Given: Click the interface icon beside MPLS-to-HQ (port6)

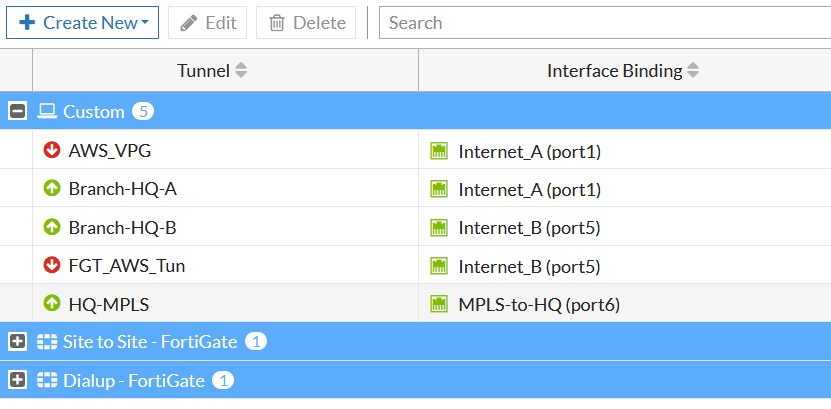Looking at the screenshot, I should click(x=439, y=303).
